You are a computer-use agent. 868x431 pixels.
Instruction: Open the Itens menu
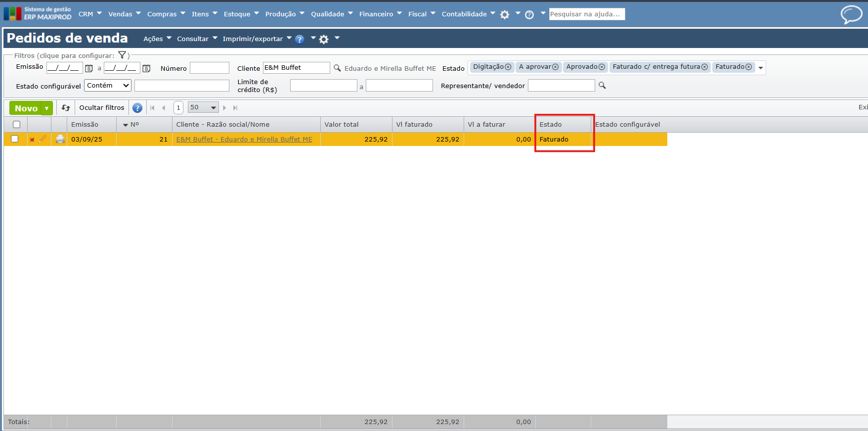(x=205, y=14)
